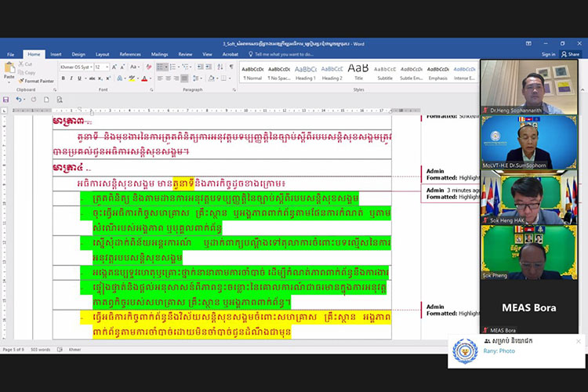Viewport: 588px width, 392px height.
Task: Increase font size with Grow Font
Action: 114,67
